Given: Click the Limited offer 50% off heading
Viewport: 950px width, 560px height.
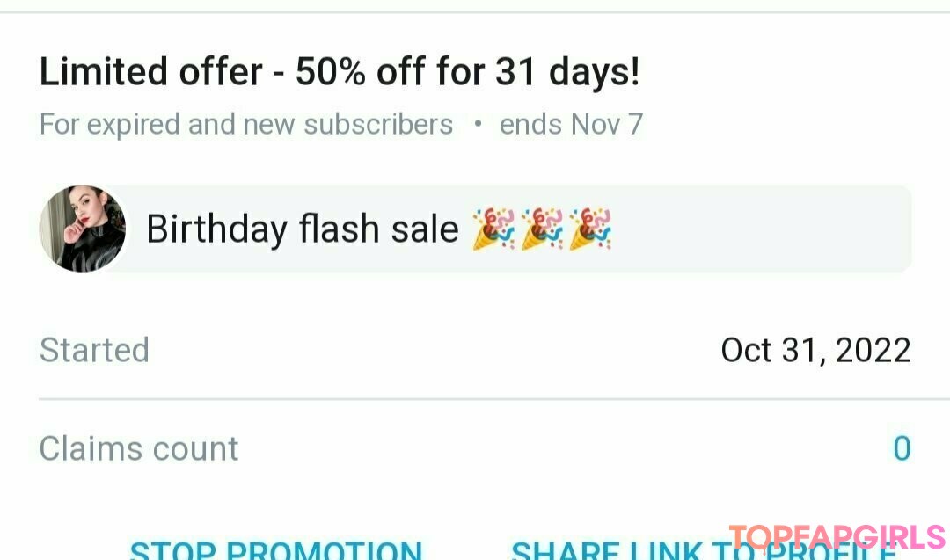Looking at the screenshot, I should 340,72.
